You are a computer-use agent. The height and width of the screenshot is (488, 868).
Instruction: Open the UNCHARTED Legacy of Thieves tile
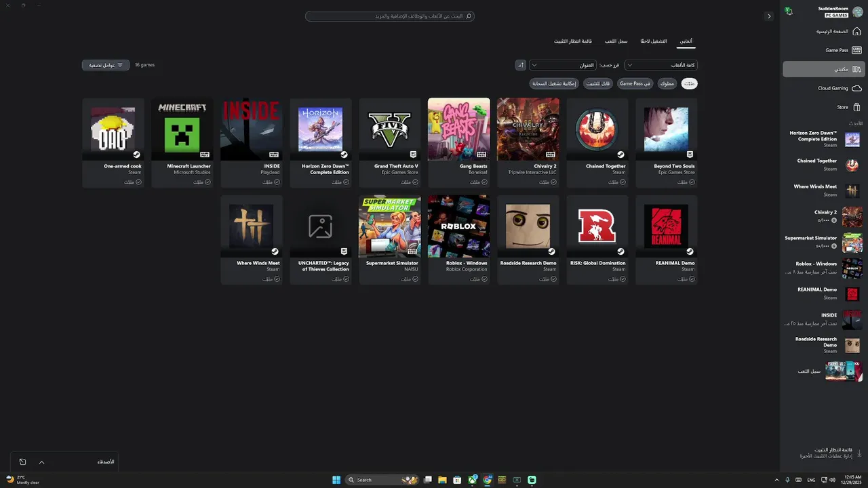[x=321, y=239]
